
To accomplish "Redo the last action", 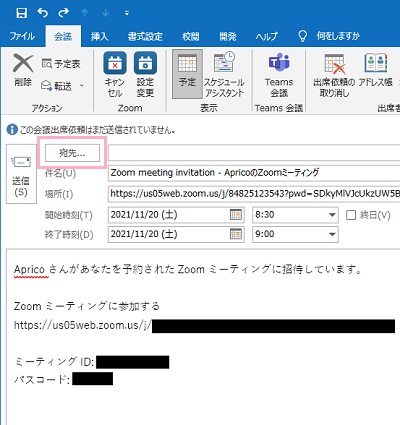I will pyautogui.click(x=63, y=13).
